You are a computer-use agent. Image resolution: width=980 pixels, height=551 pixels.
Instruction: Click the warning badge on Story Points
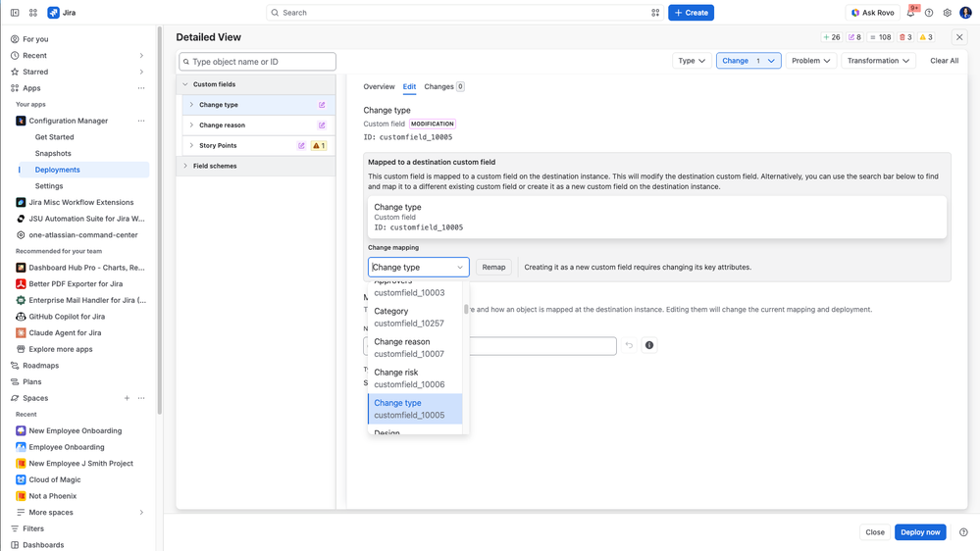tap(319, 145)
